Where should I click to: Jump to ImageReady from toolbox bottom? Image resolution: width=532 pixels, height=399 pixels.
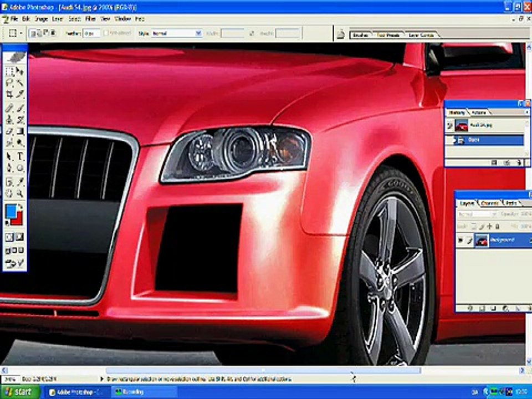pyautogui.click(x=14, y=263)
